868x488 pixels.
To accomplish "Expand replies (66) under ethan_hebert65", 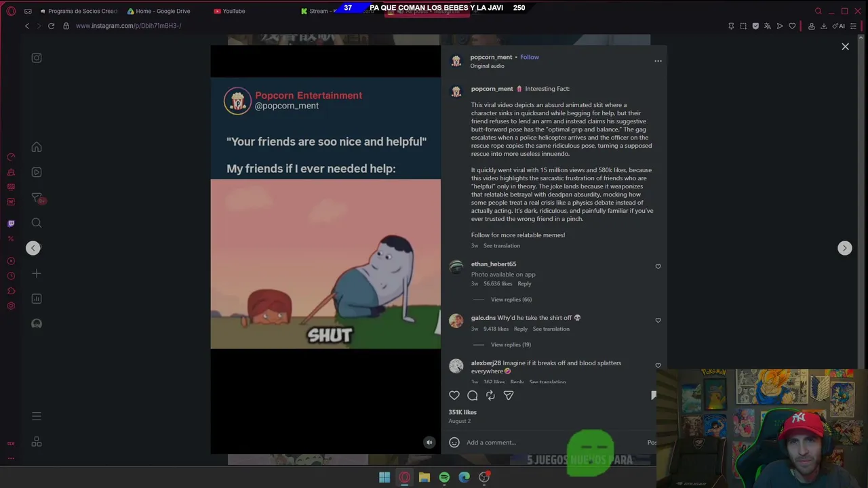I will click(x=511, y=300).
